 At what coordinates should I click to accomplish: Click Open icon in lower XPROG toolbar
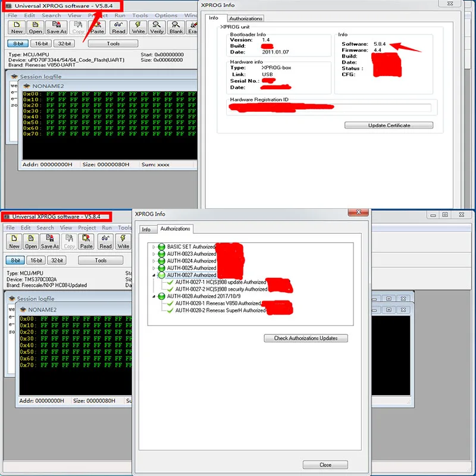[31, 242]
